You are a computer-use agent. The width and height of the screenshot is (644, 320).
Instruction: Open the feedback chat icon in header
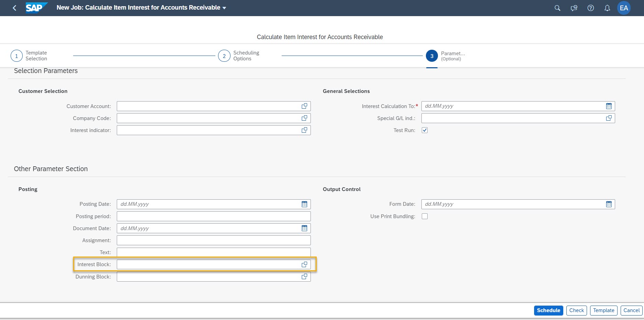[574, 8]
